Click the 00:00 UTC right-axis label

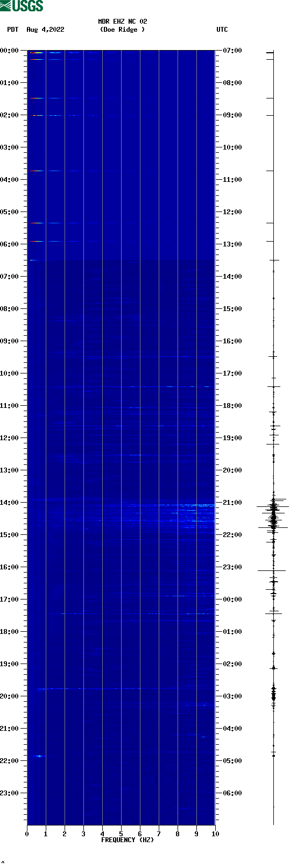point(232,599)
